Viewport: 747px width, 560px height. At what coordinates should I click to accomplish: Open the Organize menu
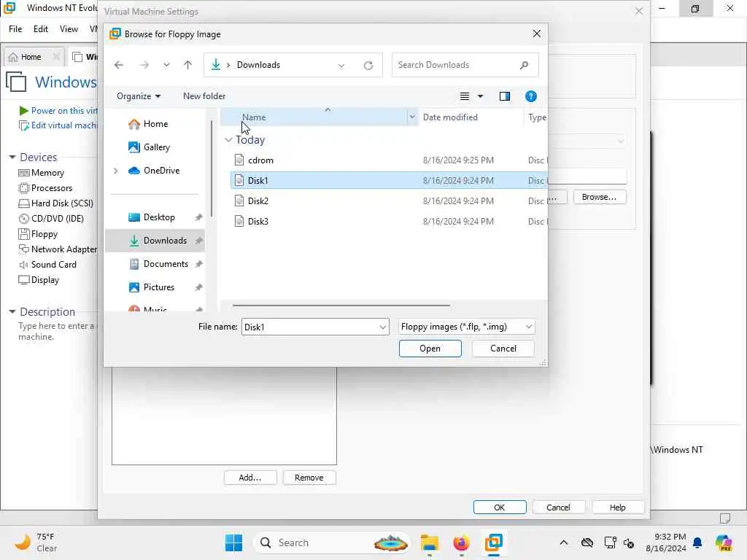(139, 96)
